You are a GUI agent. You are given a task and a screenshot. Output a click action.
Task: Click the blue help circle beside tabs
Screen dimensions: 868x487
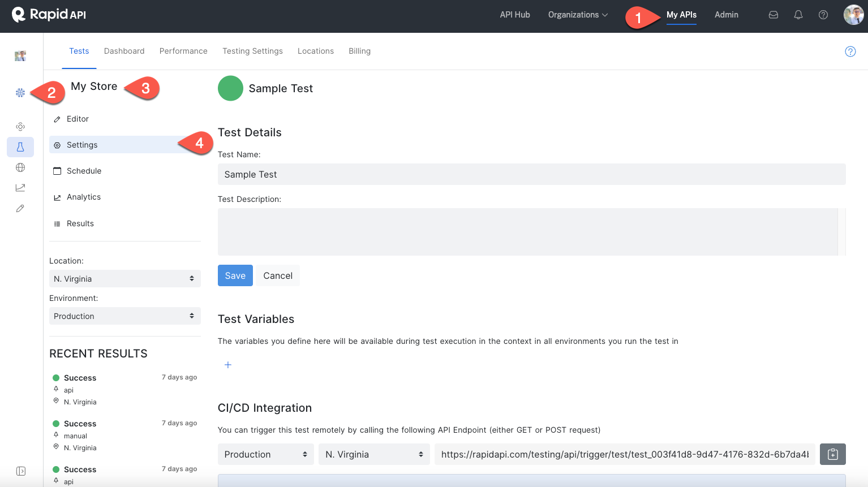850,51
